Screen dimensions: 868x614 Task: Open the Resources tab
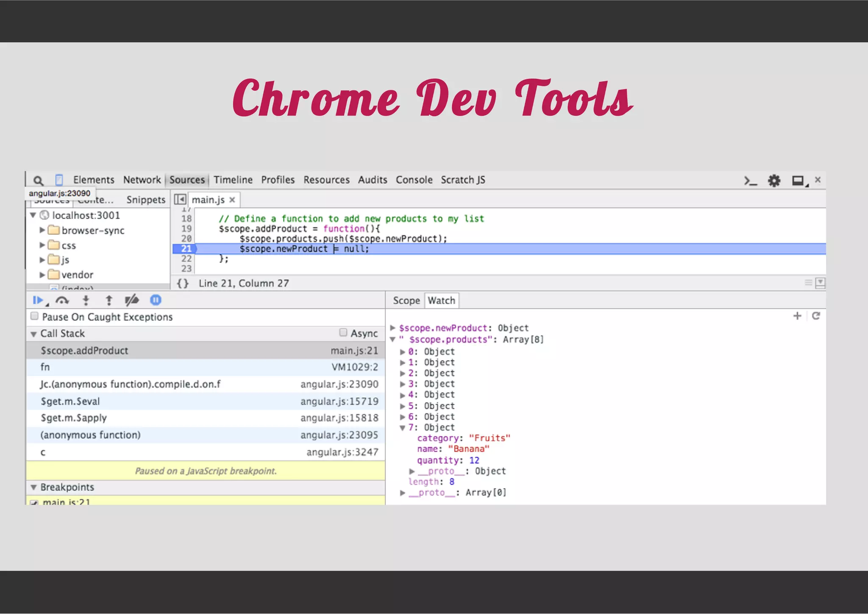pyautogui.click(x=326, y=180)
